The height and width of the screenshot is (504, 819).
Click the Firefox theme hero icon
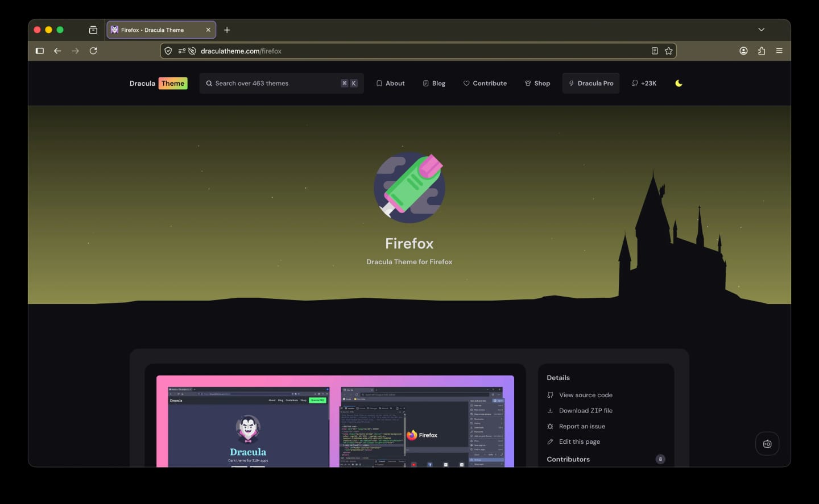(409, 187)
